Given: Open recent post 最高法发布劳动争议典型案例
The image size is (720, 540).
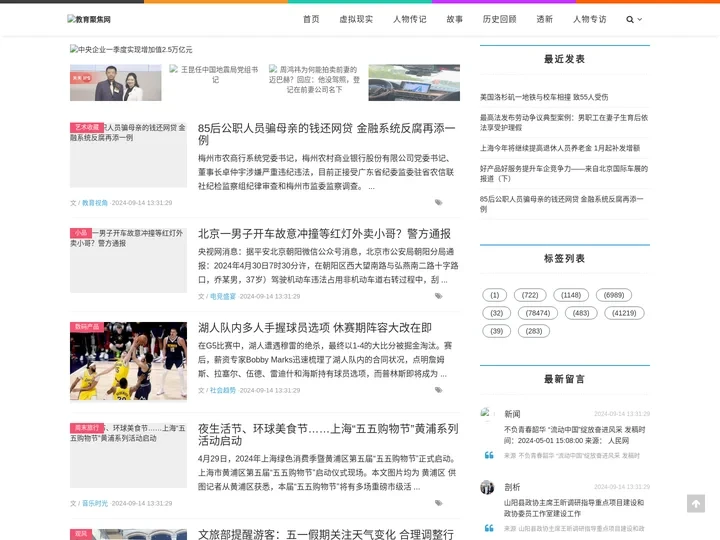Looking at the screenshot, I should click(564, 123).
